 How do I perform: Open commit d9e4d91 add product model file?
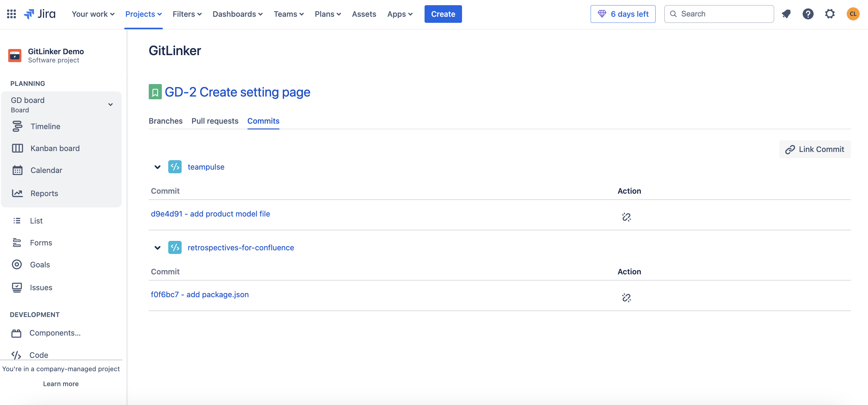coord(210,213)
